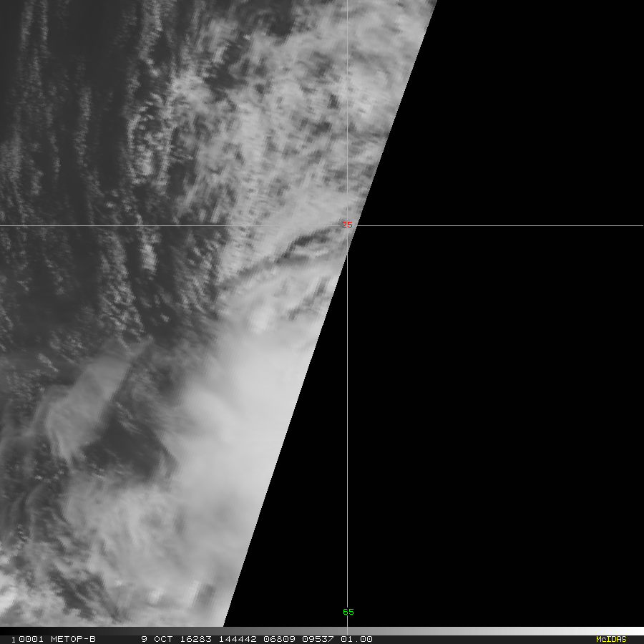644x644 pixels.
Task: Select the resolution value 01.00
Action: coord(356,639)
